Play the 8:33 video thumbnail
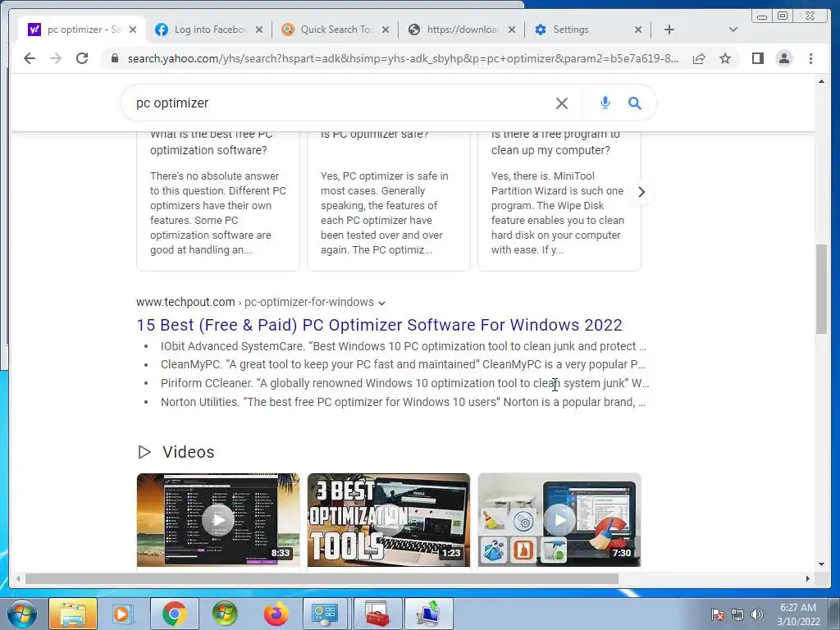 click(218, 519)
